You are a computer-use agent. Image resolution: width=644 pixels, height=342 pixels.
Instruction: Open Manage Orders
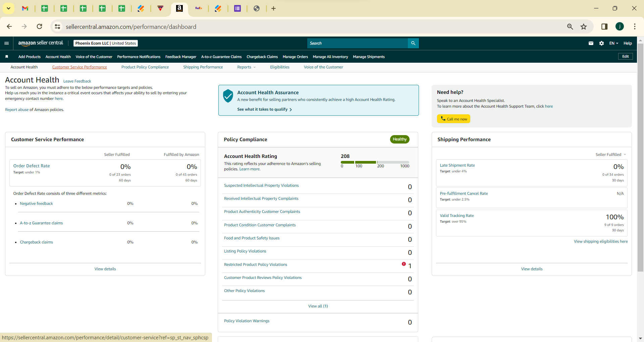tap(296, 57)
